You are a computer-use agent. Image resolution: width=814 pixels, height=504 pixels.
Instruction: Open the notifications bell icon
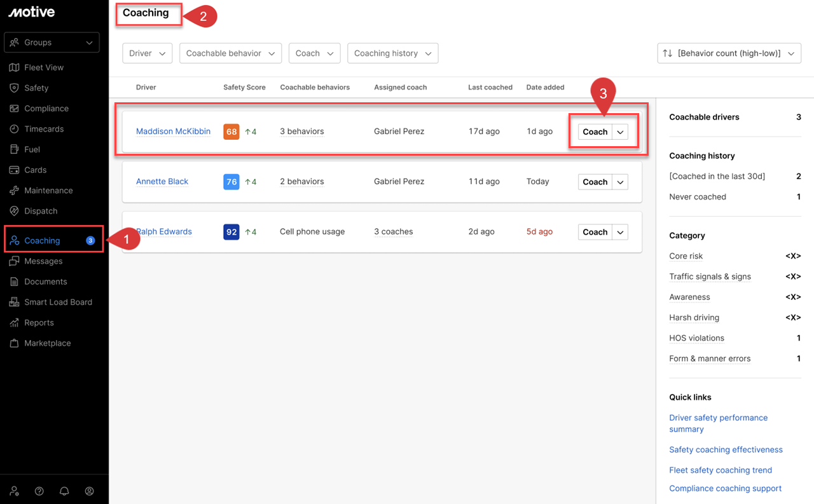click(x=64, y=491)
